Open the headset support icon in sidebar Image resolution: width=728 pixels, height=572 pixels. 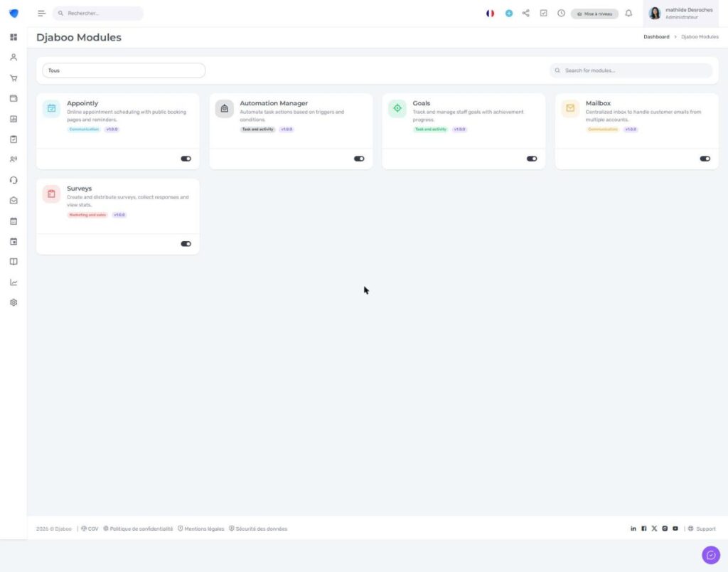click(14, 180)
